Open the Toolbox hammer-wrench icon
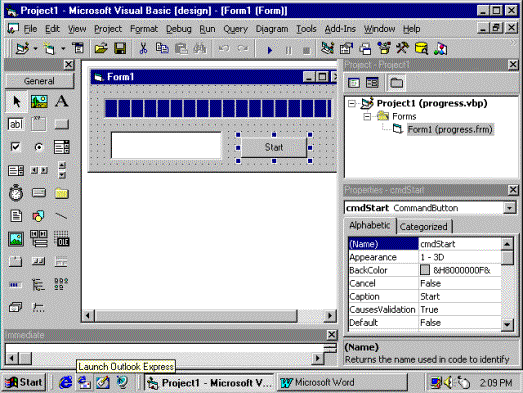Image resolution: width=523 pixels, height=393 pixels. coord(403,49)
